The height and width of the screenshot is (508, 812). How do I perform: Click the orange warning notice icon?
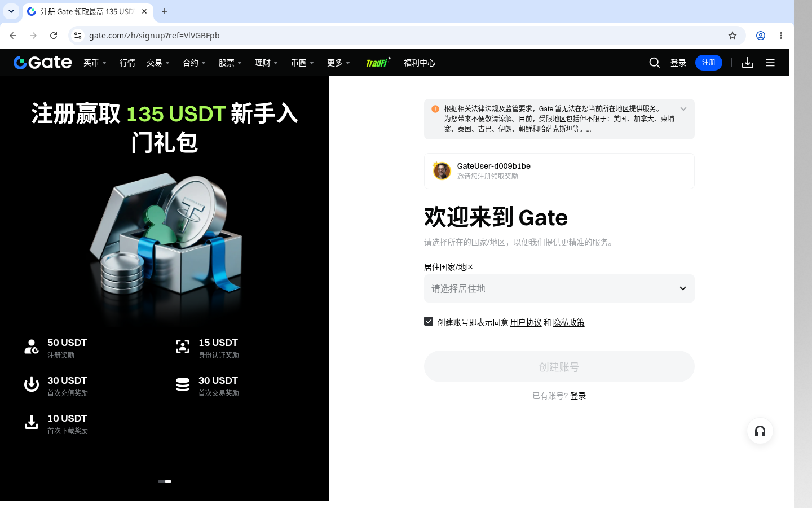(435, 109)
